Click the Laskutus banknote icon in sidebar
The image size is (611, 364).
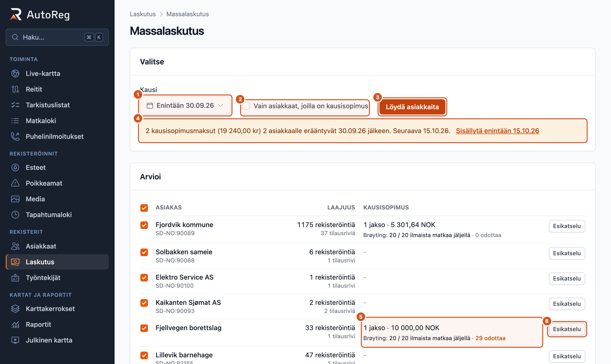point(15,262)
